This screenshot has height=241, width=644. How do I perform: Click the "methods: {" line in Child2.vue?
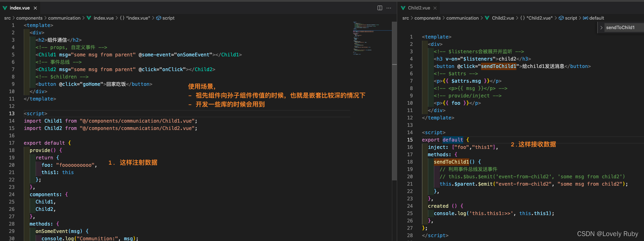point(442,154)
